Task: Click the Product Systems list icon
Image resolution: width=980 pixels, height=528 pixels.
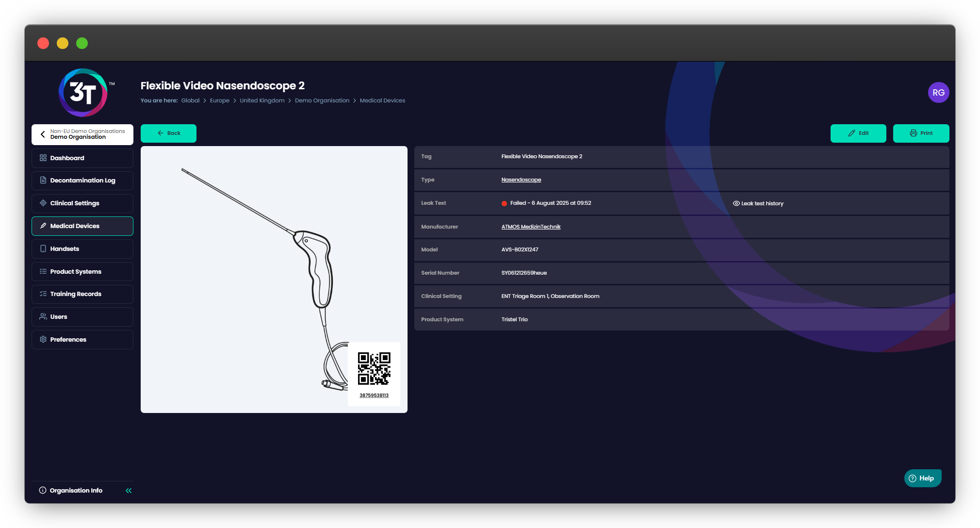Action: (43, 272)
